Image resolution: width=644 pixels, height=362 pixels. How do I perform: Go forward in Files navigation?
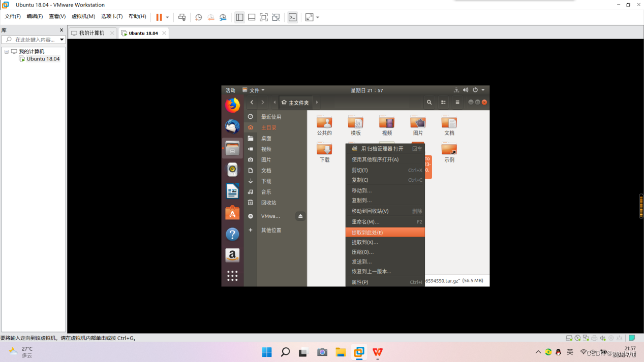pyautogui.click(x=263, y=103)
